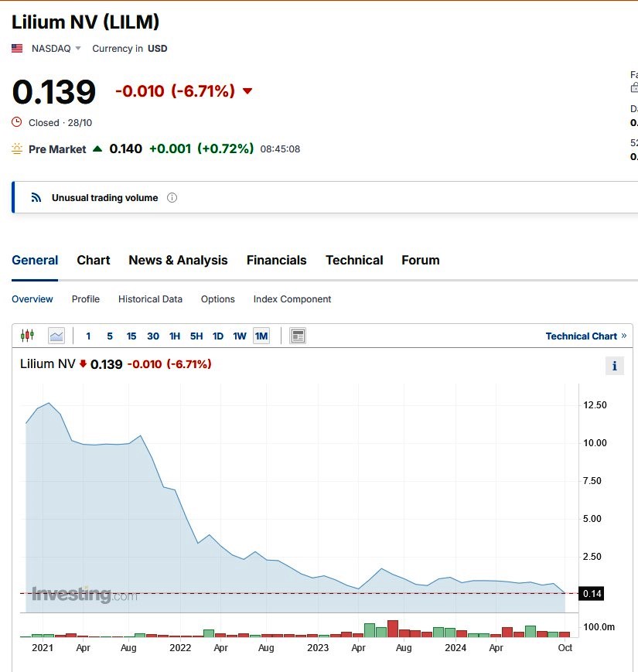Open the Index Component sub-tab
638x672 pixels.
coord(292,299)
